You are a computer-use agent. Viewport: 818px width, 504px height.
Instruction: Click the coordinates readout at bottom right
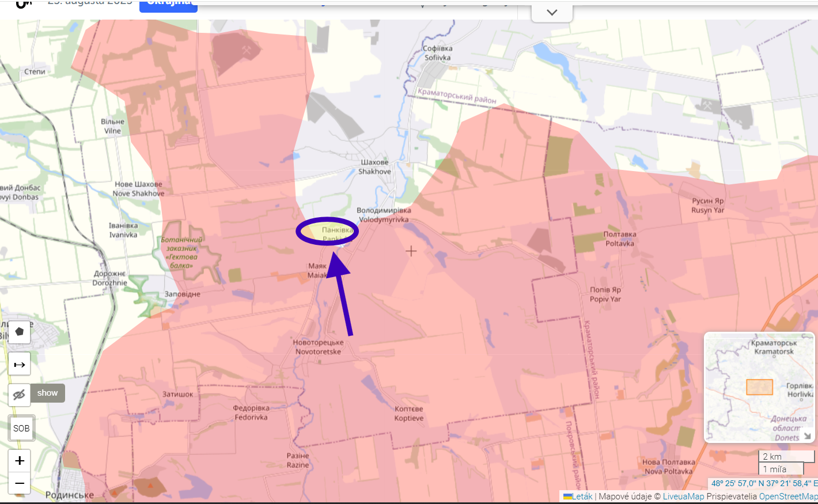764,483
